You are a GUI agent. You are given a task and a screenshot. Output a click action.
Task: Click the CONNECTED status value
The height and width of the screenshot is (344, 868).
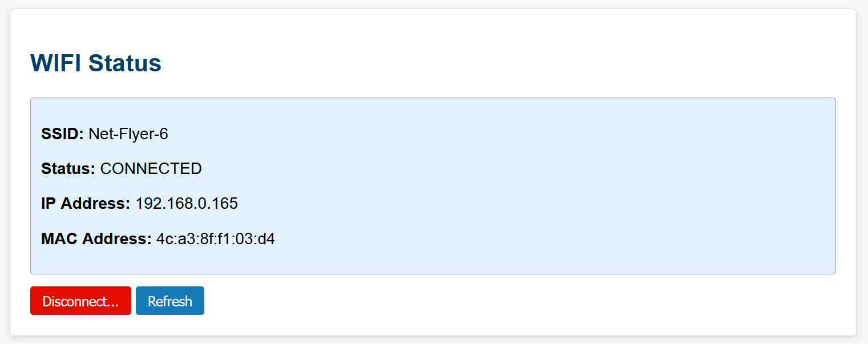[x=151, y=169]
